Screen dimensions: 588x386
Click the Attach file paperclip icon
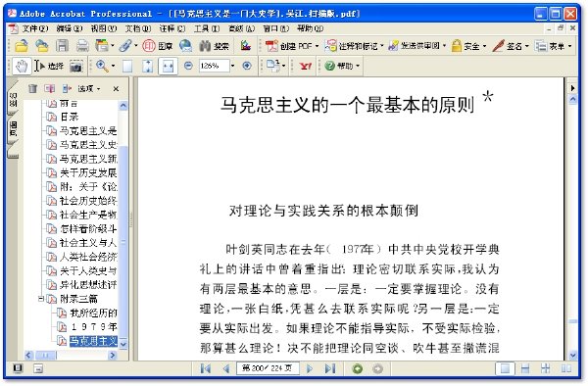coord(125,46)
